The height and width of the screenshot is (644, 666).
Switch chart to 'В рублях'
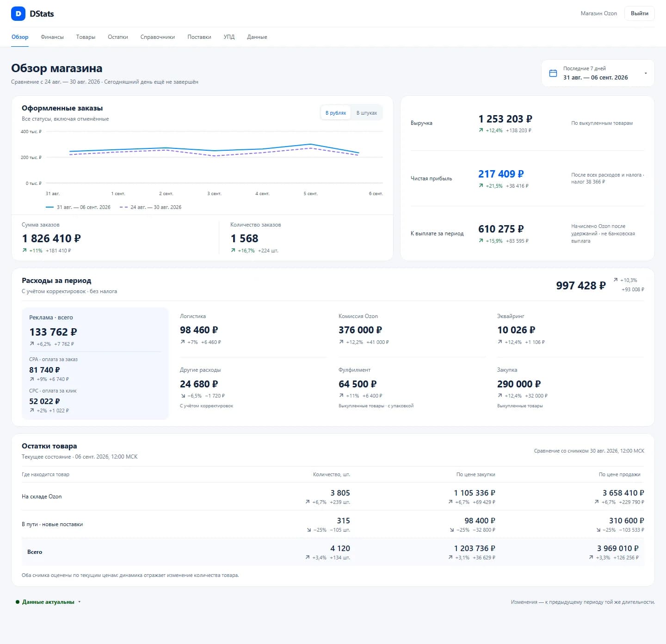[x=336, y=113]
